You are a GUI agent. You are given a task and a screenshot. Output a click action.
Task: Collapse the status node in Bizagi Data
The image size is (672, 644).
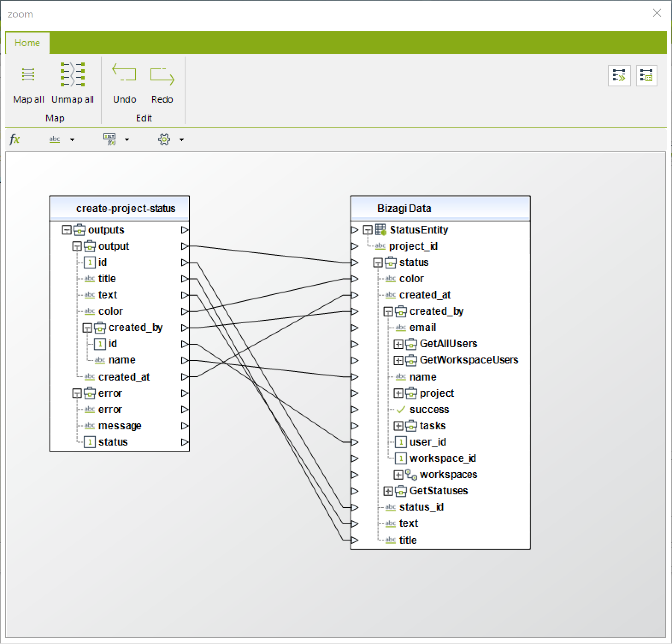click(x=378, y=263)
